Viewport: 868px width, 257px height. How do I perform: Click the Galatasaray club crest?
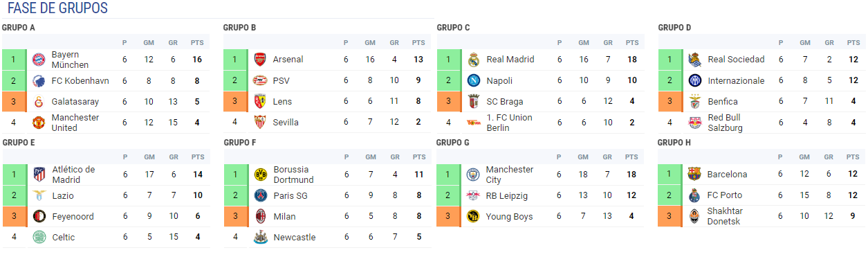[39, 102]
